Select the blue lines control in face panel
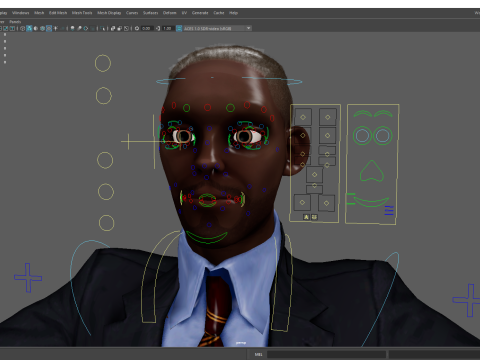480x360 pixels. tap(389, 210)
